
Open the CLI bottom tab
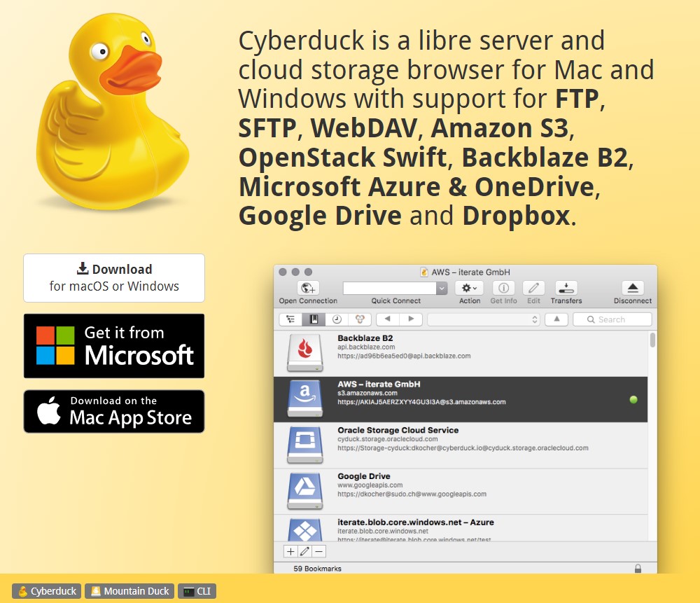[197, 591]
